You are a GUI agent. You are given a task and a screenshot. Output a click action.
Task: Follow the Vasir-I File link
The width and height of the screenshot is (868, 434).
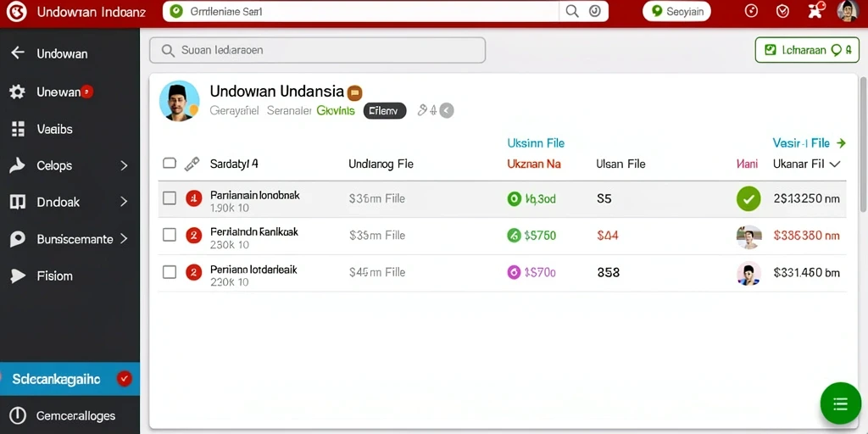pos(809,143)
